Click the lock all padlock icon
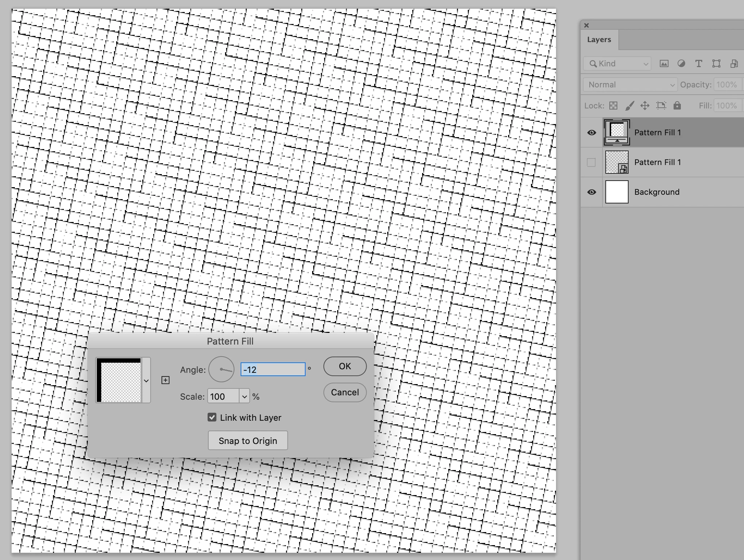Viewport: 744px width, 560px height. coord(677,106)
